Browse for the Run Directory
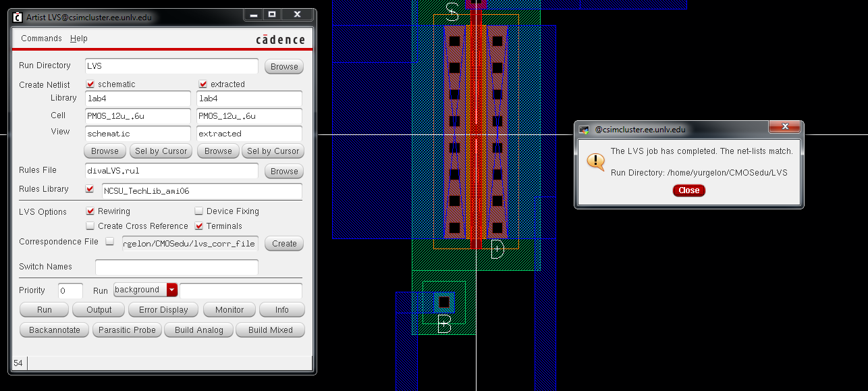The height and width of the screenshot is (391, 868). tap(284, 66)
